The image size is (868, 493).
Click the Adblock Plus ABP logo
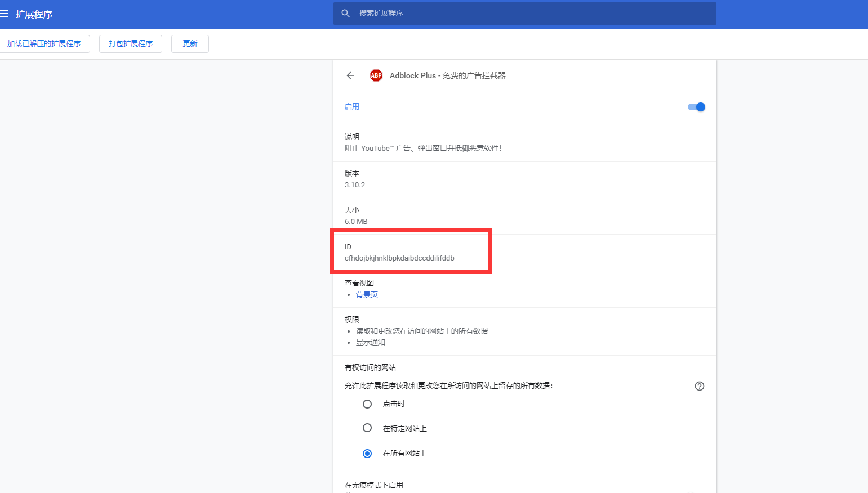[x=376, y=75]
